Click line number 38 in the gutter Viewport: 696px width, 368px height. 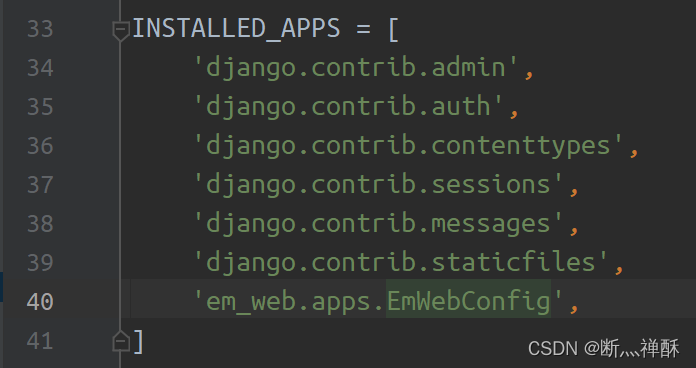point(40,224)
